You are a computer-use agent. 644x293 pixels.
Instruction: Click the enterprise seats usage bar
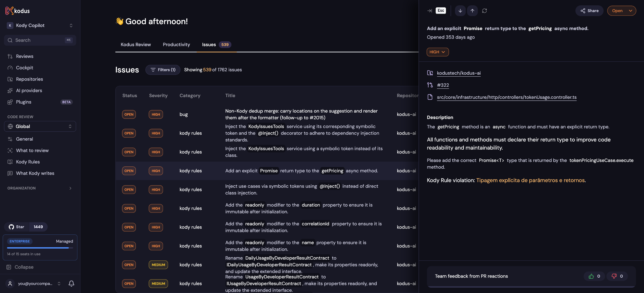point(40,248)
